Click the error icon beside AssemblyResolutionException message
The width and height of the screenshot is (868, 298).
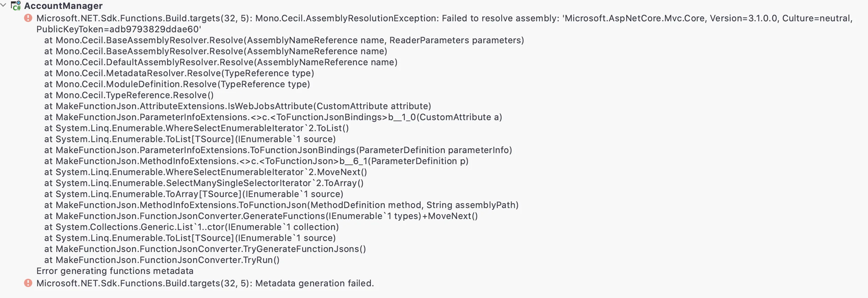pyautogui.click(x=28, y=18)
